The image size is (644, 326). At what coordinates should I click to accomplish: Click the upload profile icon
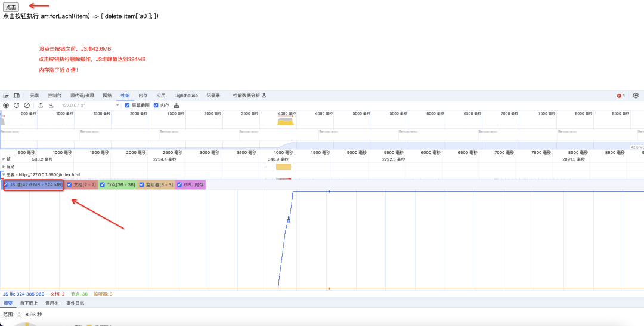tap(41, 106)
